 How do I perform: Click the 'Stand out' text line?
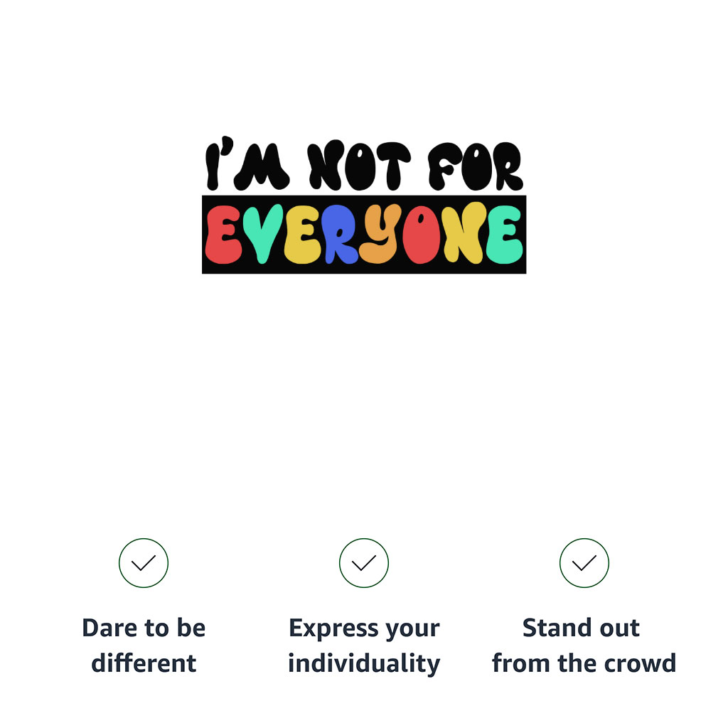(581, 628)
